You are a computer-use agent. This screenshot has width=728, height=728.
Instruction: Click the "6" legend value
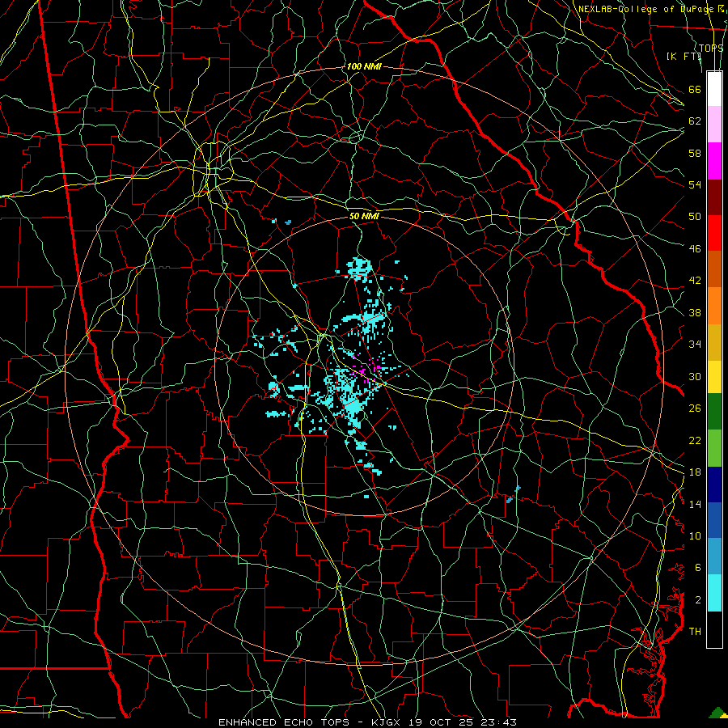point(698,568)
